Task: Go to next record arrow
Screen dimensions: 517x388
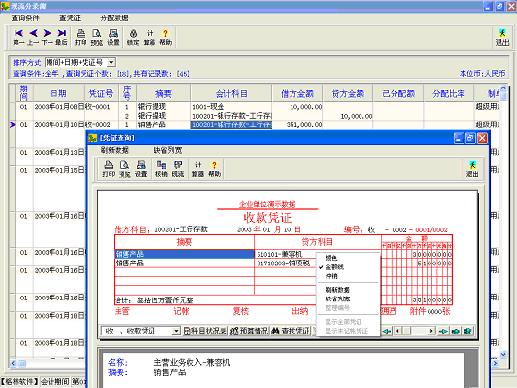Action: pos(47,37)
